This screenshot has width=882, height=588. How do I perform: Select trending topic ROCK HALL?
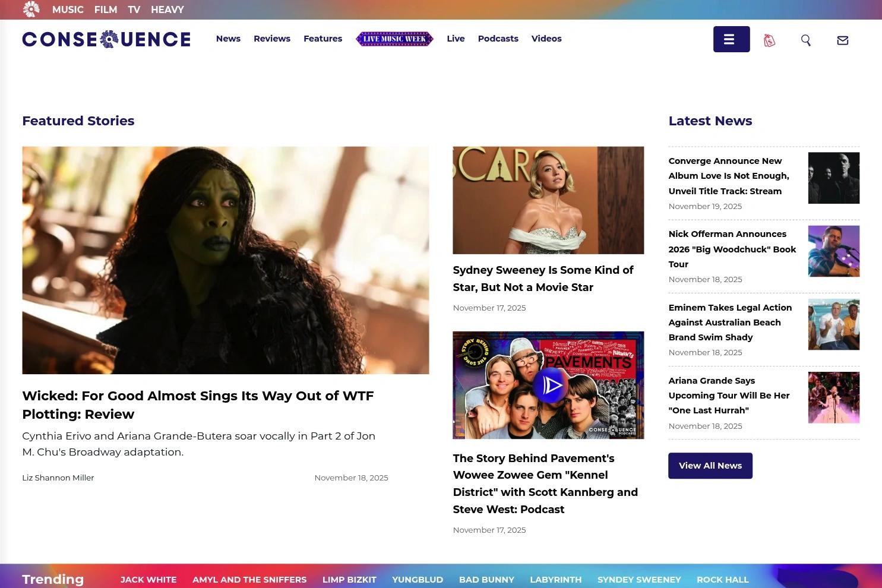point(723,580)
